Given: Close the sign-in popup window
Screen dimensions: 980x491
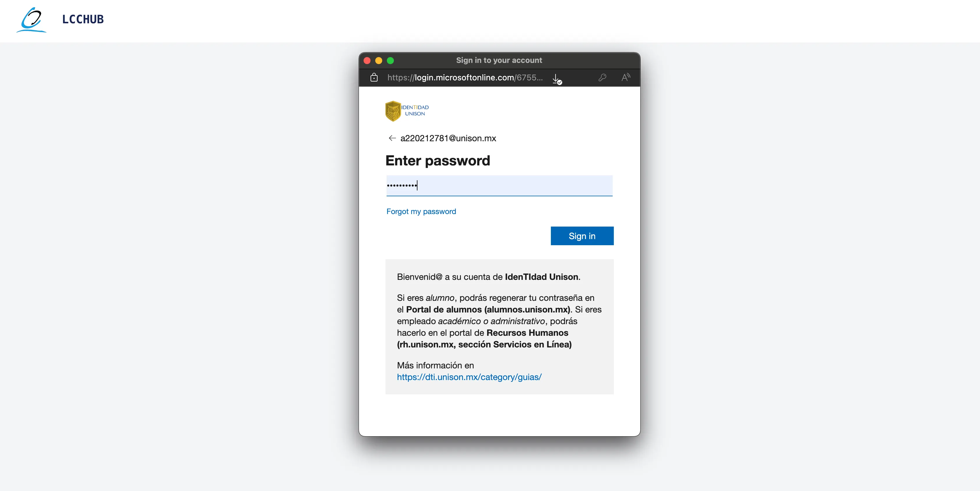Looking at the screenshot, I should click(367, 61).
